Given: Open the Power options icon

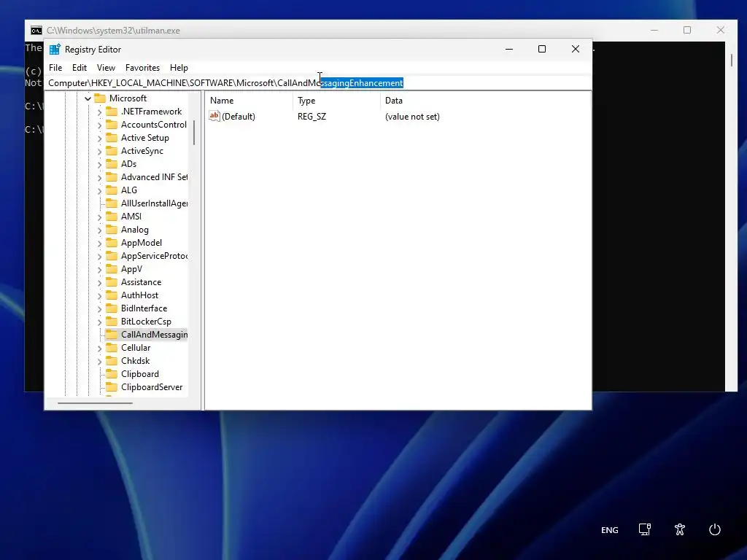Looking at the screenshot, I should (x=715, y=529).
